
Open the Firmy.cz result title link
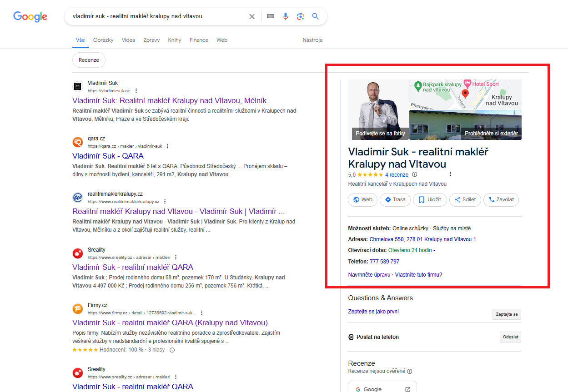tap(170, 323)
